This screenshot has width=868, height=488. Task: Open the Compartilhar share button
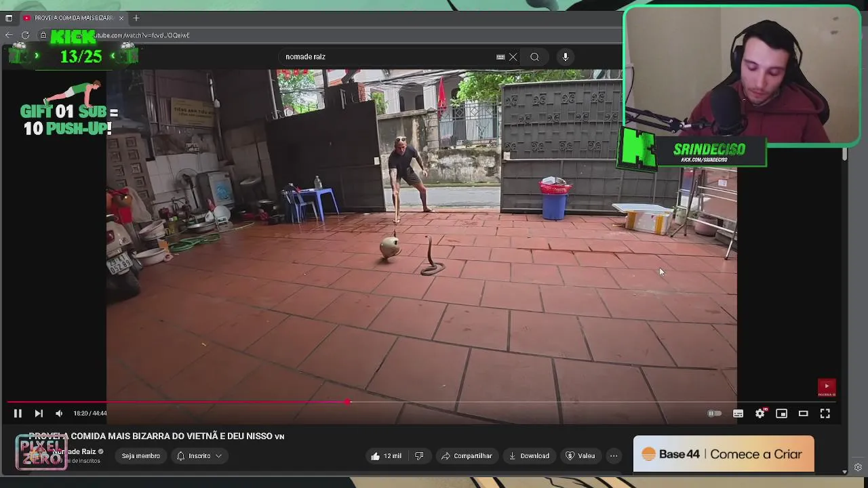pos(467,456)
